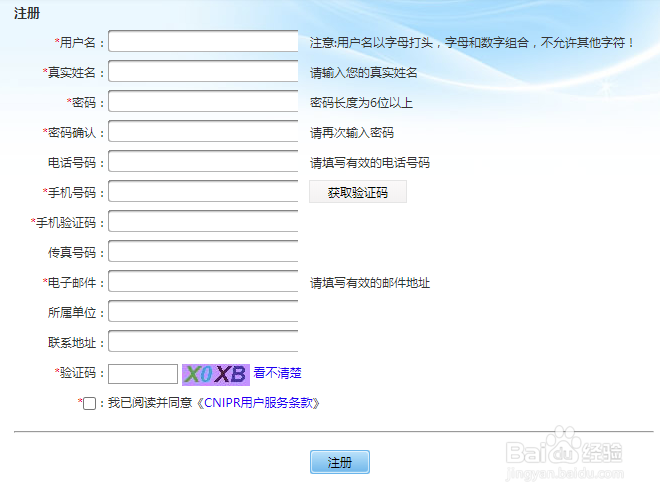Click the 获取验证码 button
The width and height of the screenshot is (660, 496).
click(x=358, y=192)
